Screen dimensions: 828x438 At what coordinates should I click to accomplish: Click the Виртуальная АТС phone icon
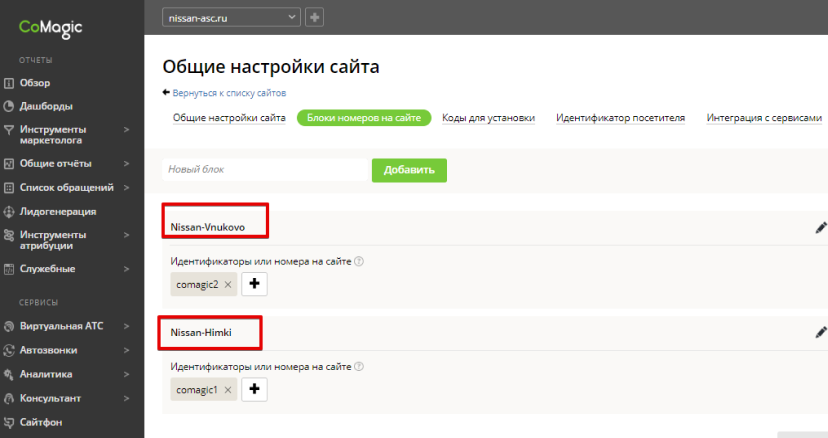click(x=8, y=327)
